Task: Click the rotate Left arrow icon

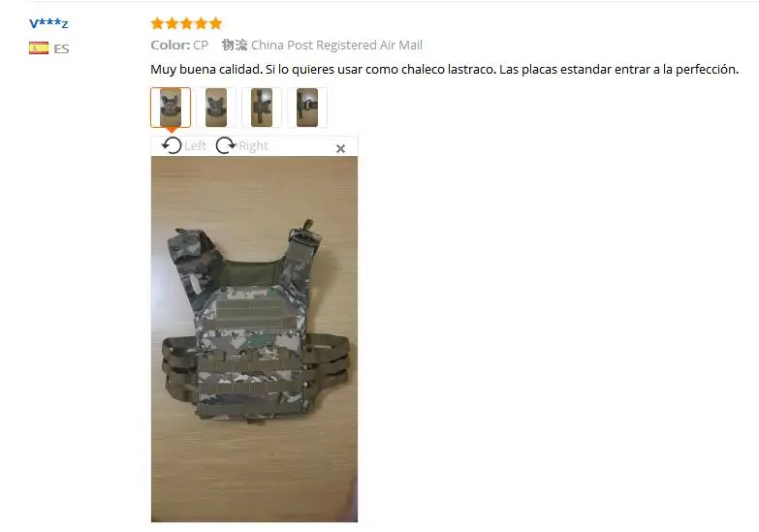Action: (172, 145)
